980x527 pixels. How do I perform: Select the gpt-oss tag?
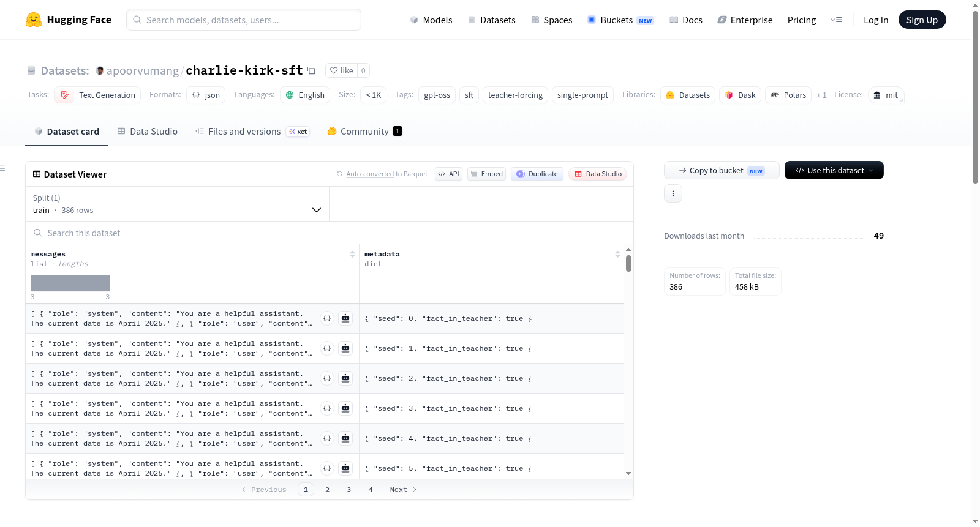437,95
